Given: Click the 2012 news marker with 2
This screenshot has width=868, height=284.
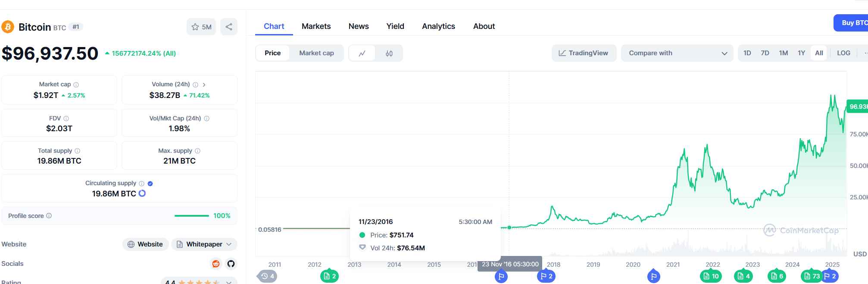Looking at the screenshot, I should pos(330,276).
